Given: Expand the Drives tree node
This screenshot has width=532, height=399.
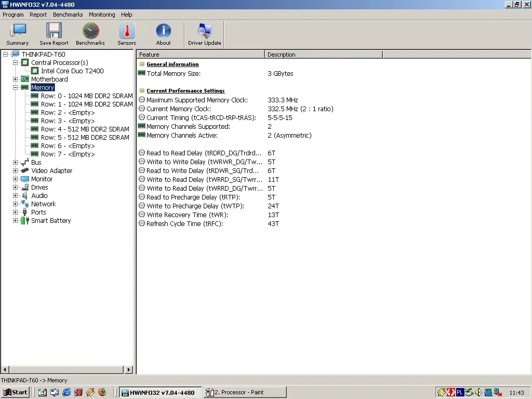Looking at the screenshot, I should coord(15,187).
